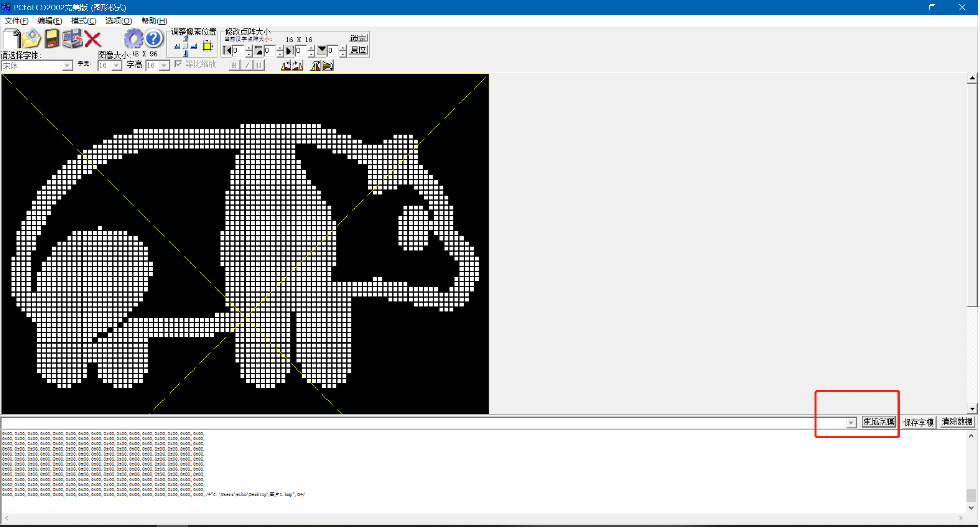Screen dimensions: 980x527
Task: Click the bottom-edge matrix resize arrow icon
Action: coord(321,50)
